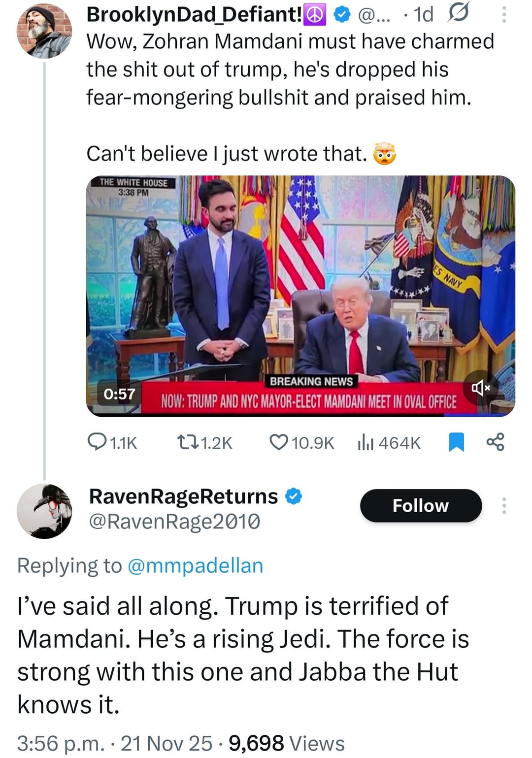This screenshot has height=758, width=532.
Task: Open the RavenRageReturns display name
Action: pyautogui.click(x=183, y=496)
